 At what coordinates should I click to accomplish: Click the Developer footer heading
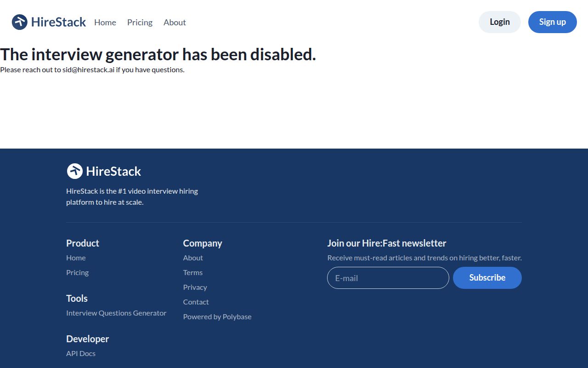(87, 339)
